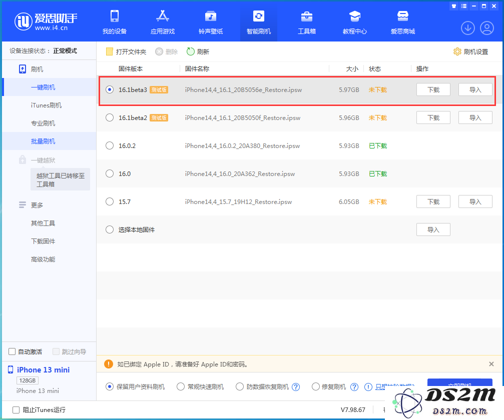Viewport: 504px width, 420px height.
Task: Dismiss the Apple ID notice with X
Action: pos(491,364)
